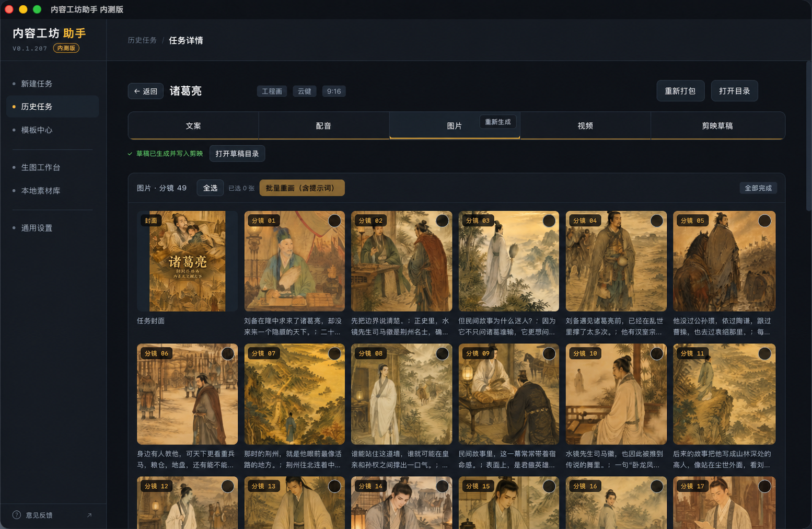Switch to the 视频 tab

tap(585, 125)
